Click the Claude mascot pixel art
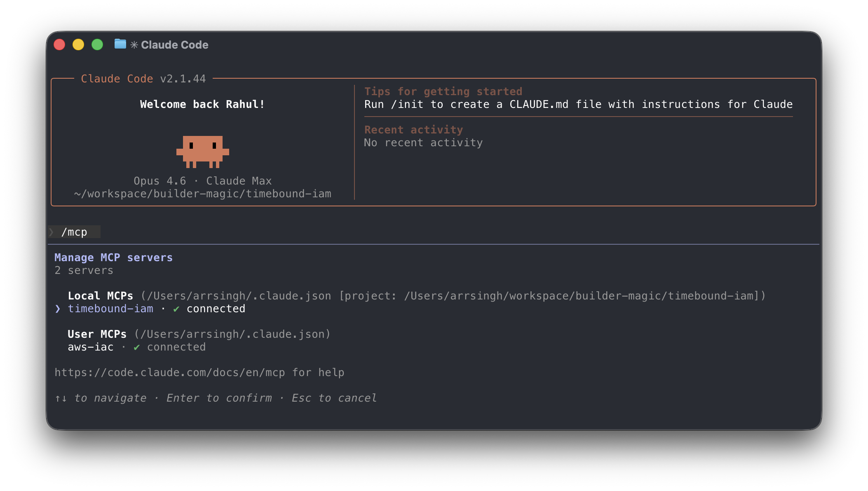Image resolution: width=868 pixels, height=491 pixels. pos(203,151)
